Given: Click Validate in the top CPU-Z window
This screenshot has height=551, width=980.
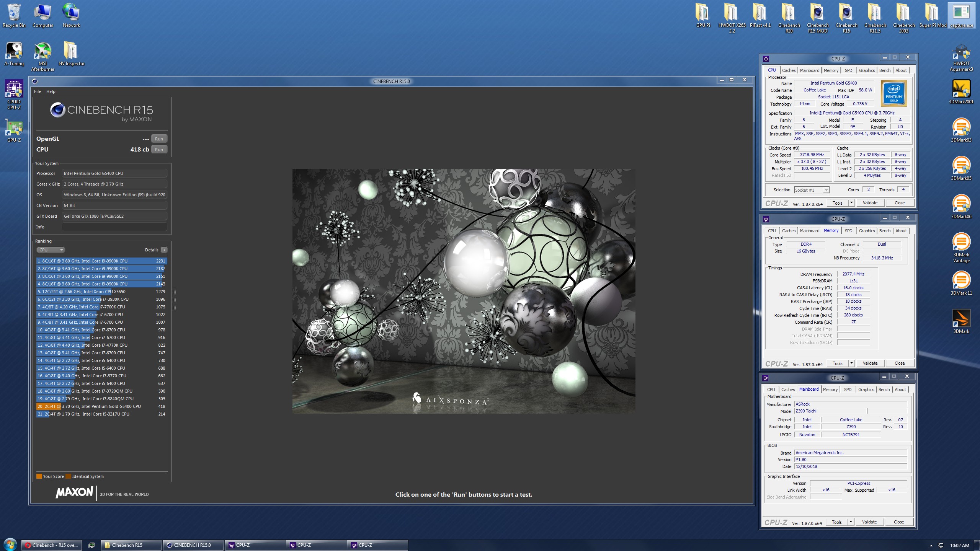Looking at the screenshot, I should pyautogui.click(x=870, y=203).
